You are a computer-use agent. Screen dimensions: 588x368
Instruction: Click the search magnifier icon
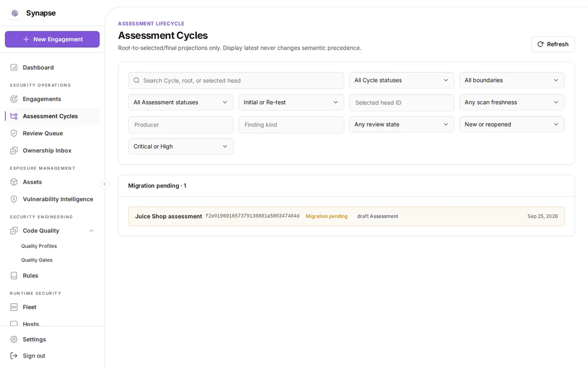coord(137,80)
